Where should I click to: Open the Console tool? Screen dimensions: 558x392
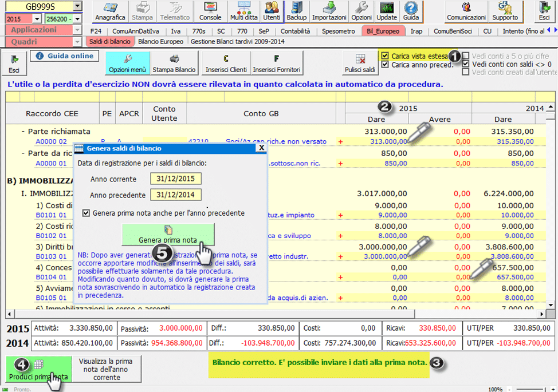(x=210, y=11)
